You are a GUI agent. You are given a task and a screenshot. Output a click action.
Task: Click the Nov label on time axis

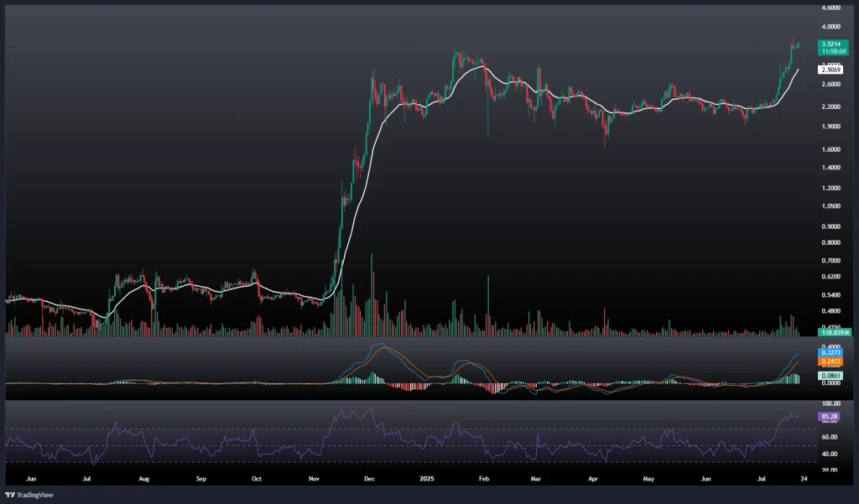[x=315, y=479]
